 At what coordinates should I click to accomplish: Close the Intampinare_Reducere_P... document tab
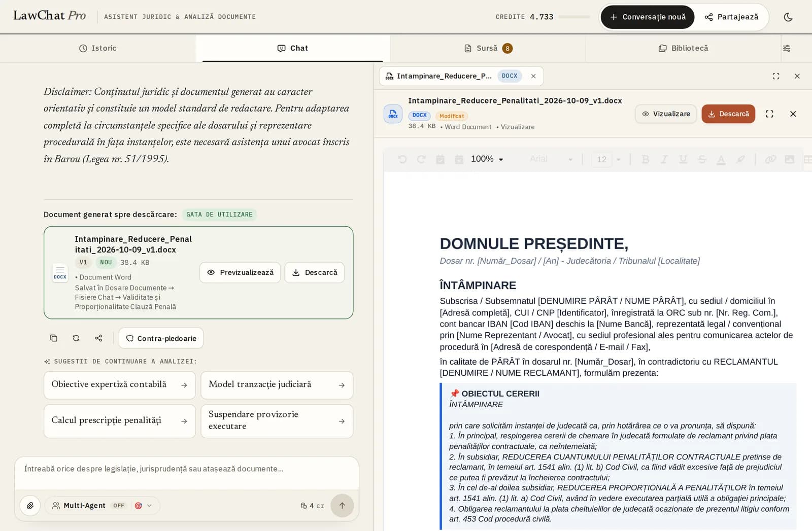(x=533, y=76)
